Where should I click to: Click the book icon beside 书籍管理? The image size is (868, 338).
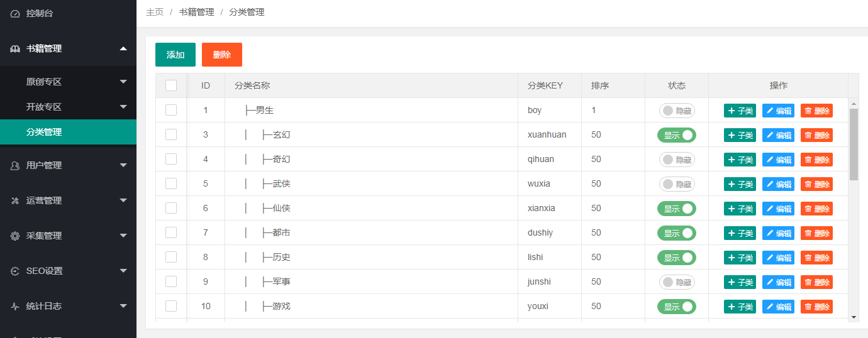[x=15, y=48]
